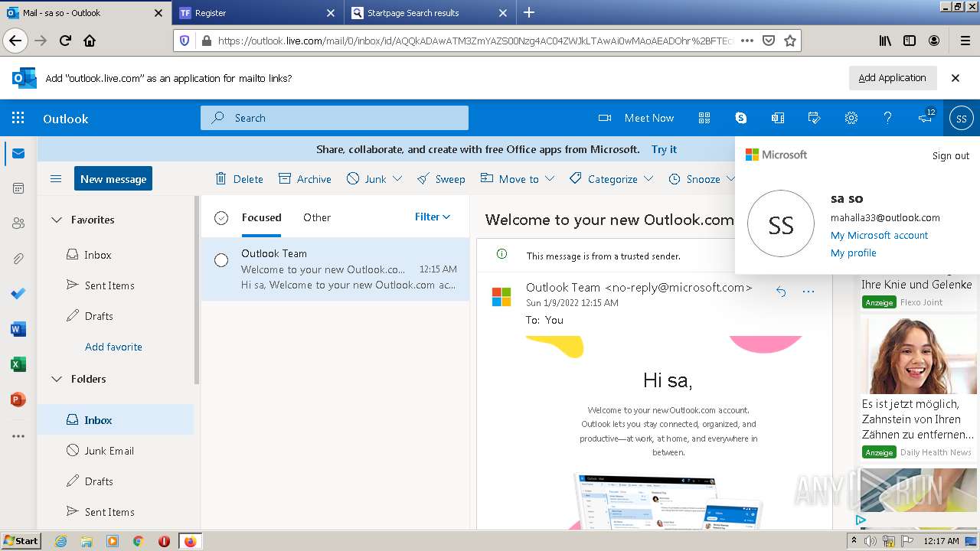The image size is (980, 551).
Task: Open the Outlook Team welcome email
Action: point(335,269)
